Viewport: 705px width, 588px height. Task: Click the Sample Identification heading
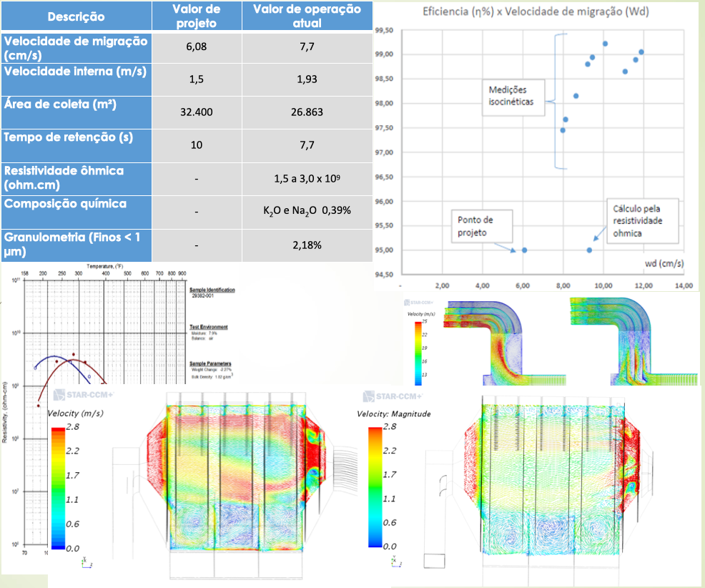point(212,290)
